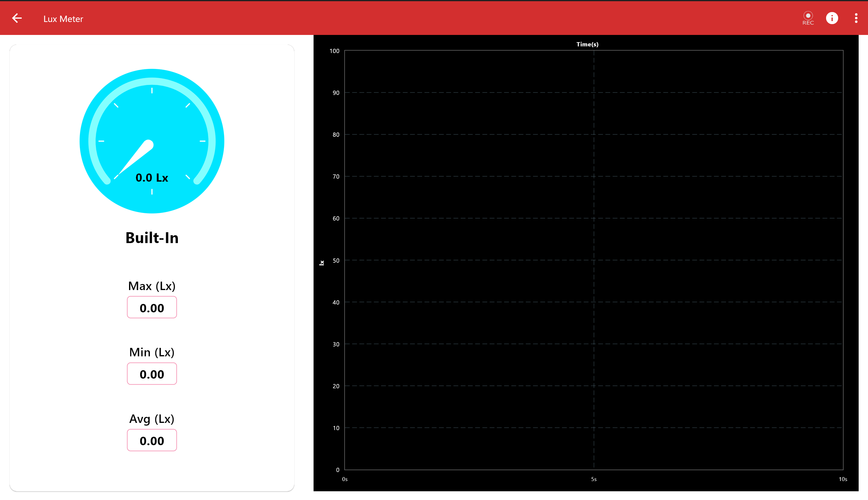Click the Built-In sensor label

click(152, 237)
